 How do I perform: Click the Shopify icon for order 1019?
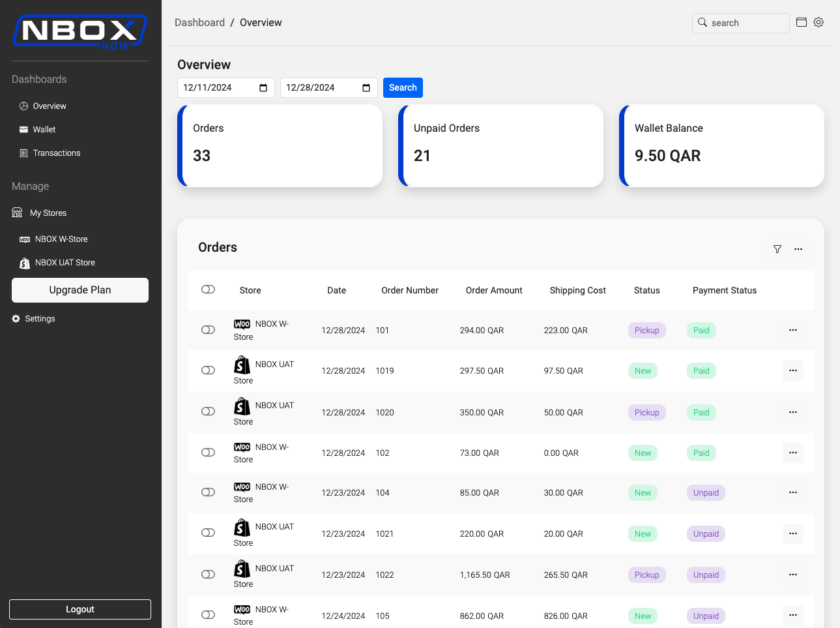pyautogui.click(x=242, y=365)
